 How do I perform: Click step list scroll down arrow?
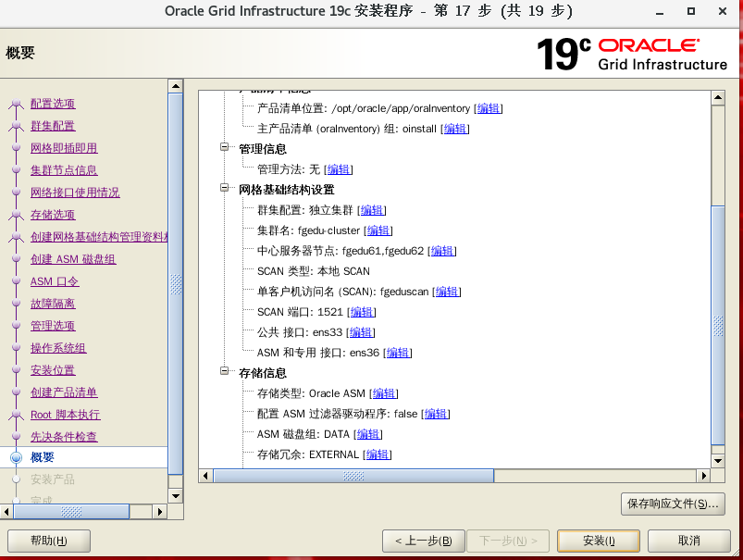pos(176,496)
